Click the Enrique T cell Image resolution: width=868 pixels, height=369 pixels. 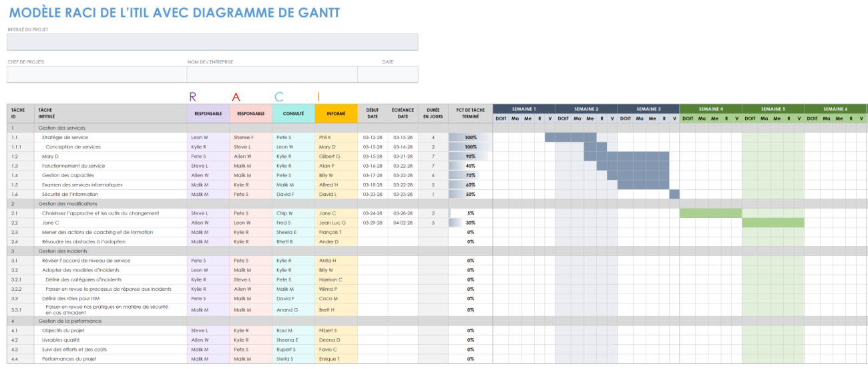pyautogui.click(x=336, y=359)
